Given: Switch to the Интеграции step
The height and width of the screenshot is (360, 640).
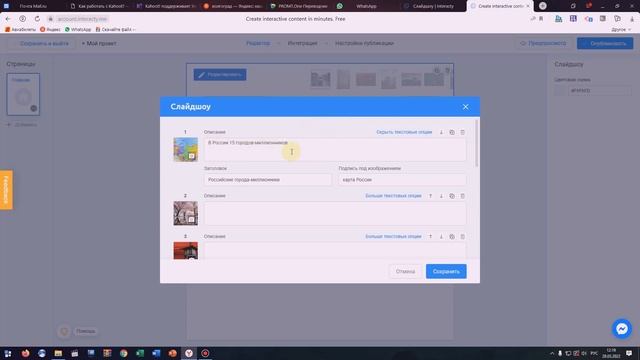Looking at the screenshot, I should tap(302, 43).
